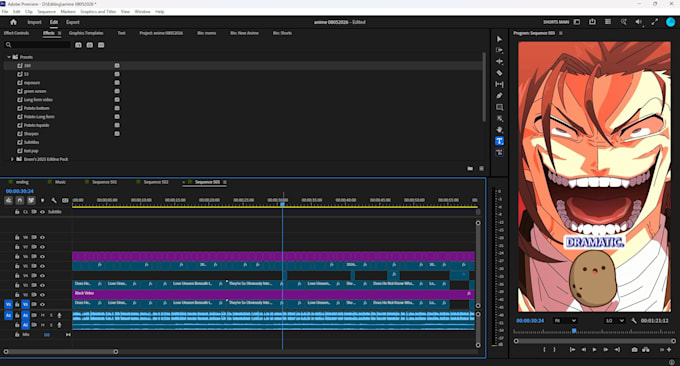
Task: Click the New Custom Bin folder icon
Action: (470, 169)
